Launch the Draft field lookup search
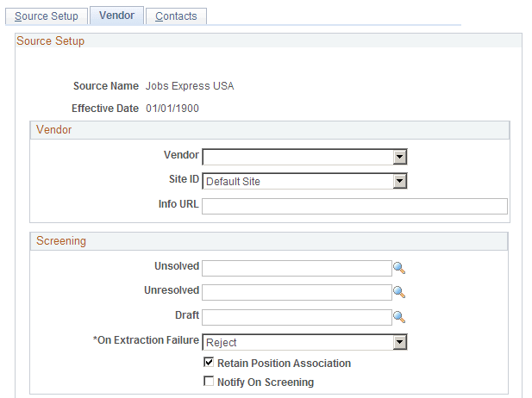Viewport: 532px width, 398px height. 399,317
